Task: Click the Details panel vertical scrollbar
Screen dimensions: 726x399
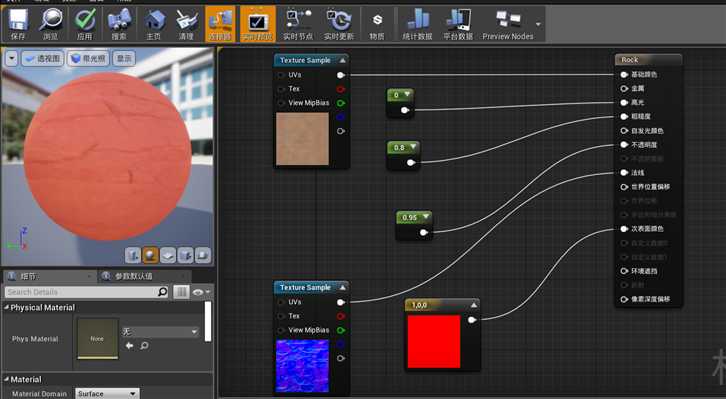Action: (x=208, y=322)
